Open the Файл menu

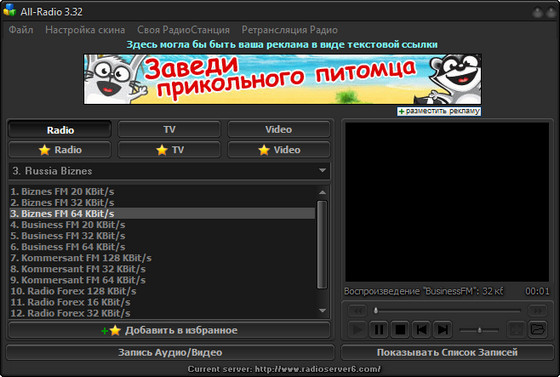click(x=21, y=30)
